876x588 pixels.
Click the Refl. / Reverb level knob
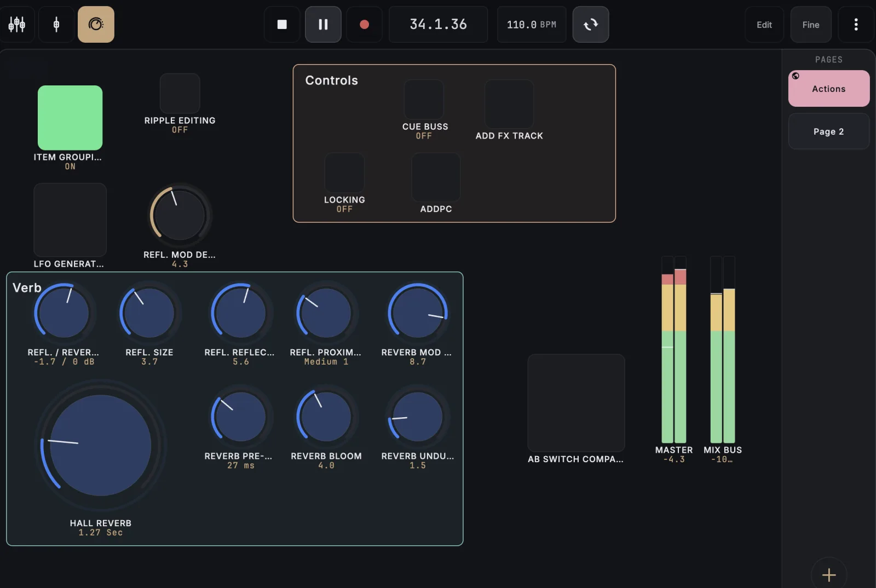point(64,313)
